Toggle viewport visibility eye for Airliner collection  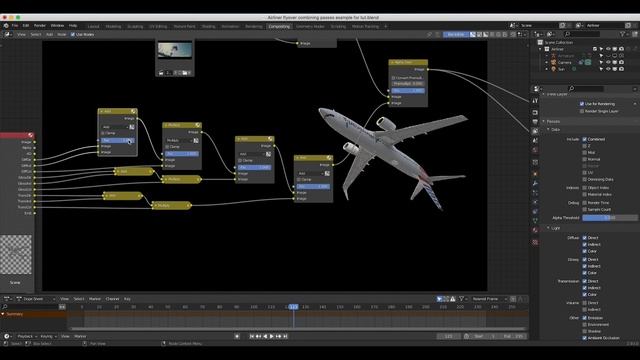[x=608, y=49]
